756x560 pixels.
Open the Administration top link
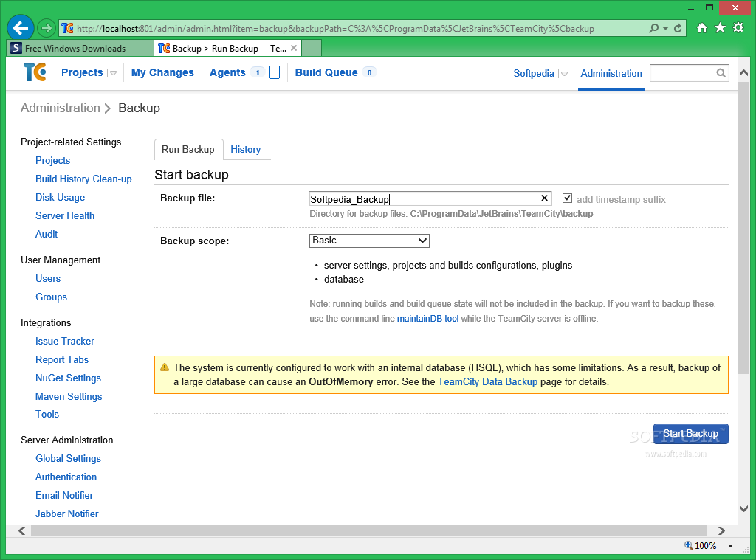[611, 73]
